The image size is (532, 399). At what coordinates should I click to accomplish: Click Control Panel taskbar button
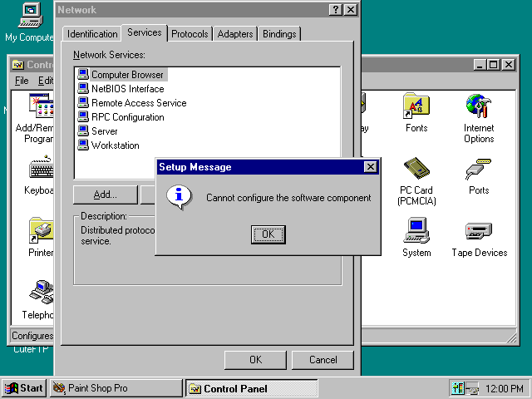tap(251, 388)
